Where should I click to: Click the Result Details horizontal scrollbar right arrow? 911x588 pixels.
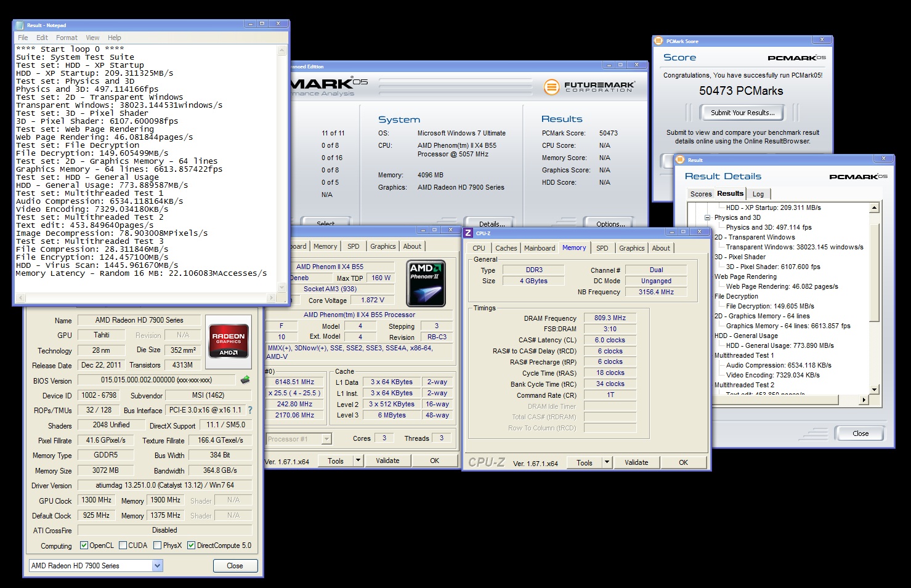pyautogui.click(x=864, y=400)
